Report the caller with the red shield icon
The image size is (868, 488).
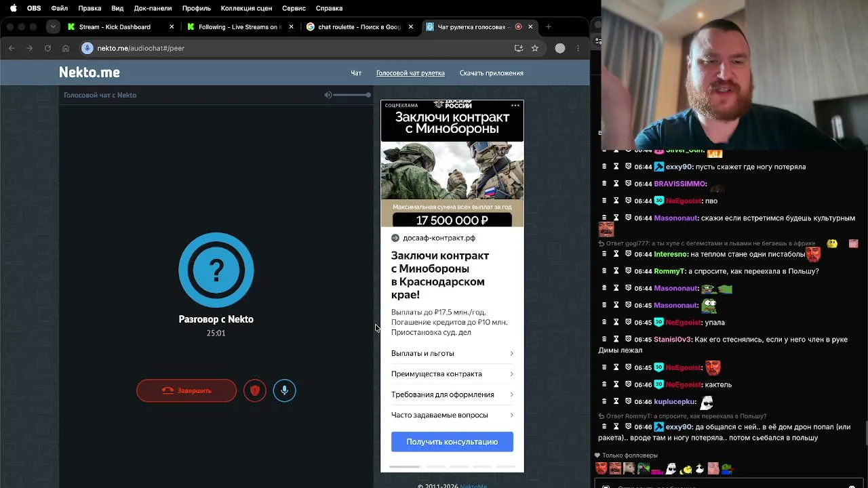(x=255, y=390)
